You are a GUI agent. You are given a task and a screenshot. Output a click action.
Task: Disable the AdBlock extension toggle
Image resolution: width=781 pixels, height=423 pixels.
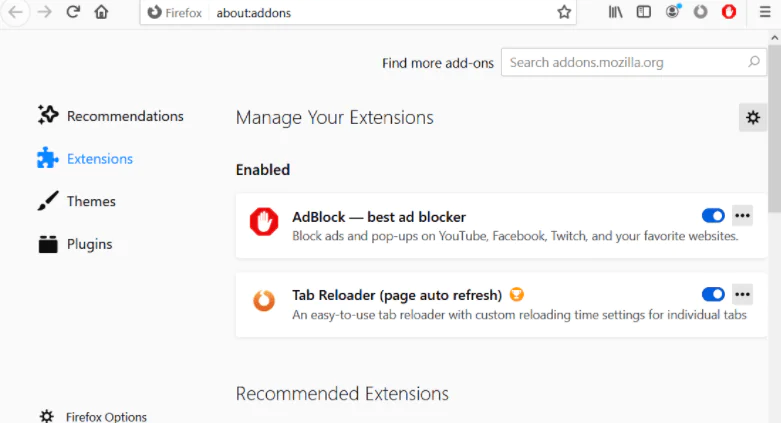coord(713,215)
